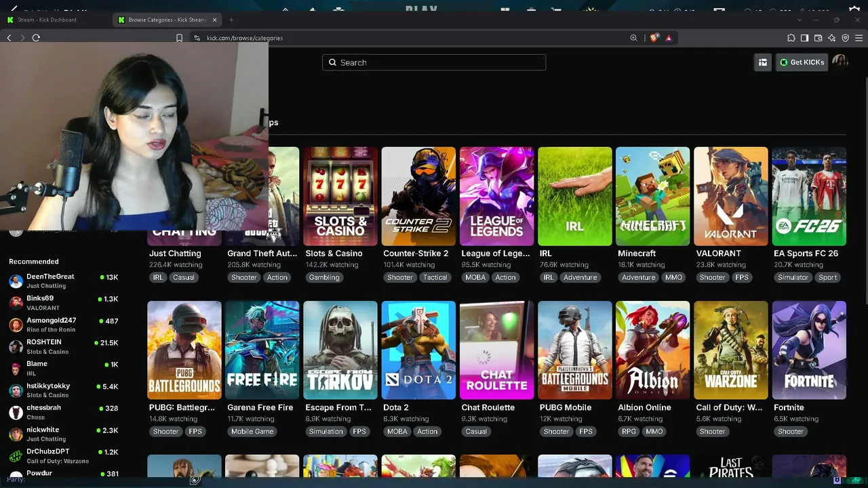Image resolution: width=868 pixels, height=488 pixels.
Task: Click the Casual tag under Chat Roulette
Action: 476,431
